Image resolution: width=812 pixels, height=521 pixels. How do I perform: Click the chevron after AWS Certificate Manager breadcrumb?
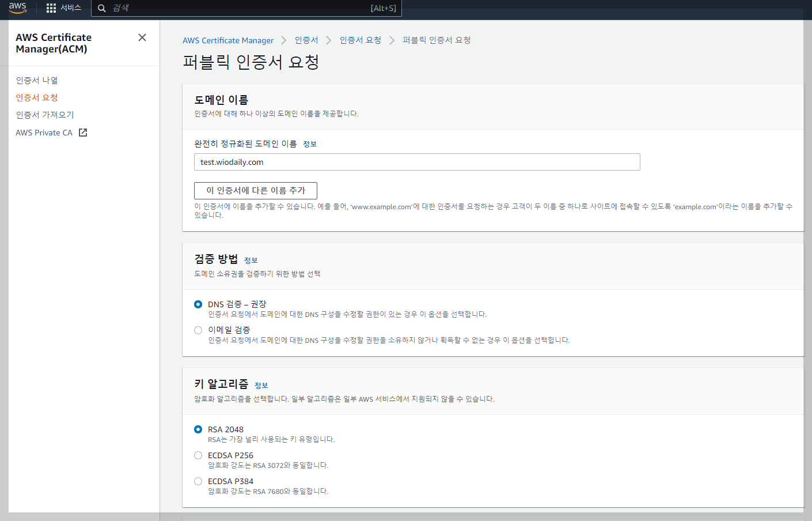pos(284,40)
